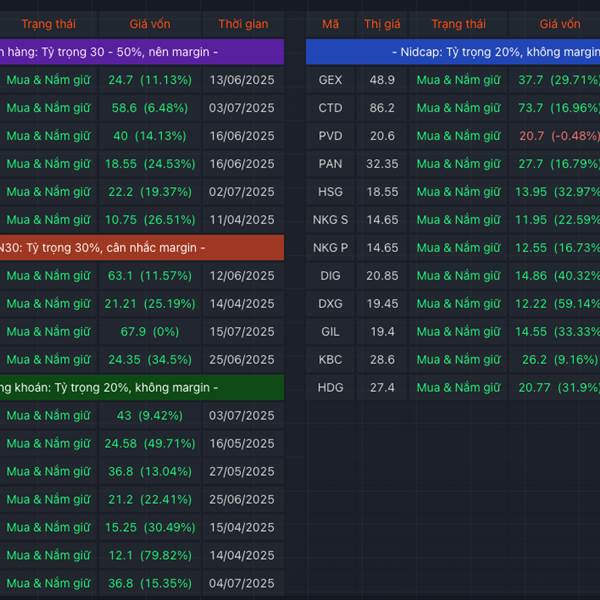Click the PVD ticker code
This screenshot has width=600, height=600.
(x=330, y=136)
